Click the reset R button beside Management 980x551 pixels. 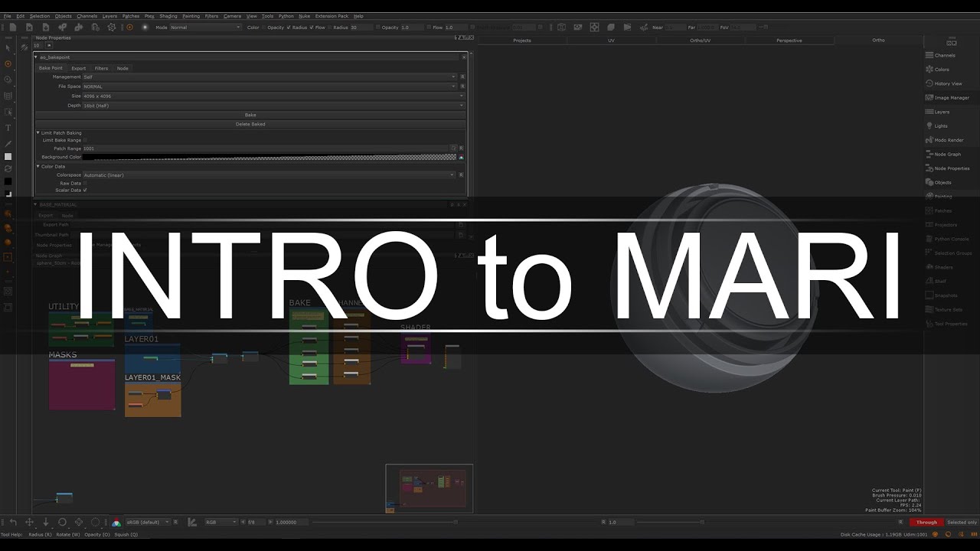click(x=462, y=77)
